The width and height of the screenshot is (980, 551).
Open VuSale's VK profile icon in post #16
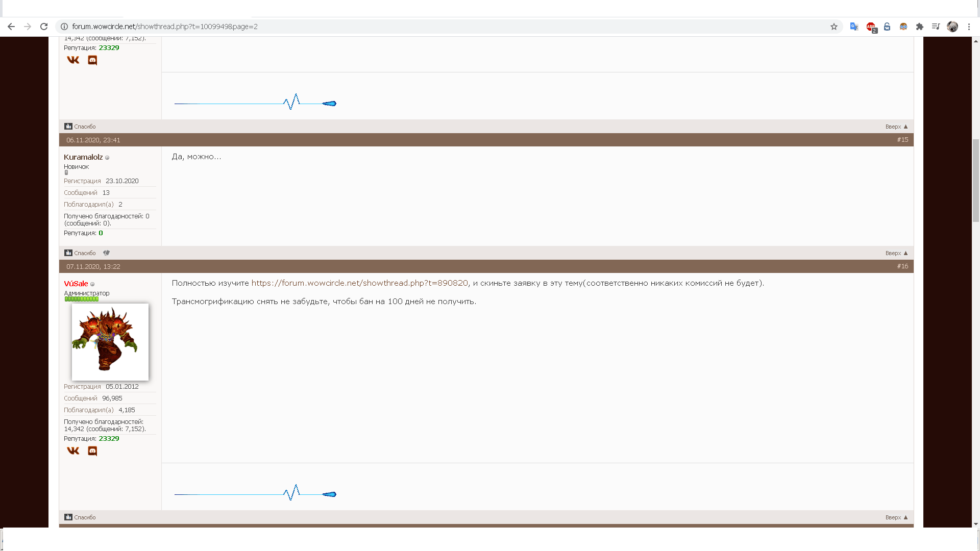pyautogui.click(x=73, y=451)
